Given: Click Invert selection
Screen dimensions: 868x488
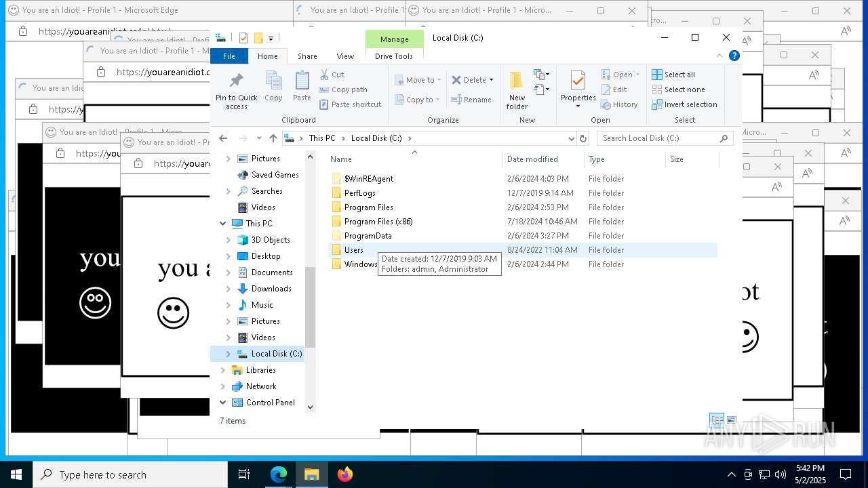Looking at the screenshot, I should click(x=684, y=104).
